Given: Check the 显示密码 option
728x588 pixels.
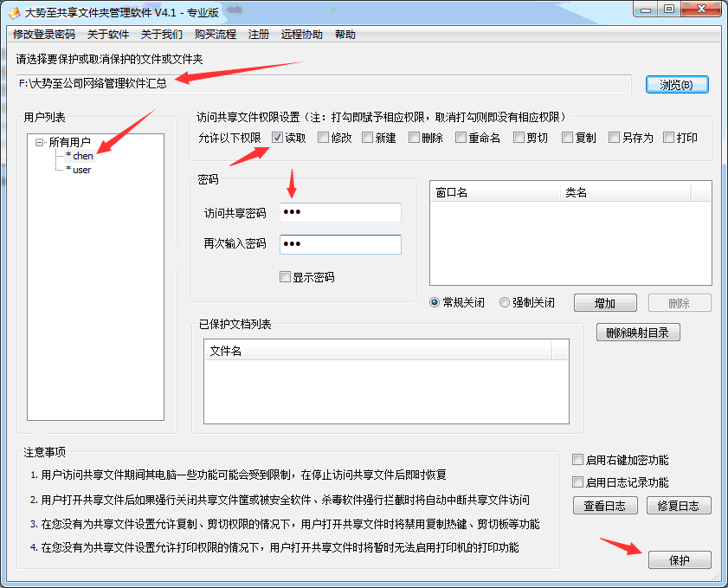Looking at the screenshot, I should click(285, 277).
